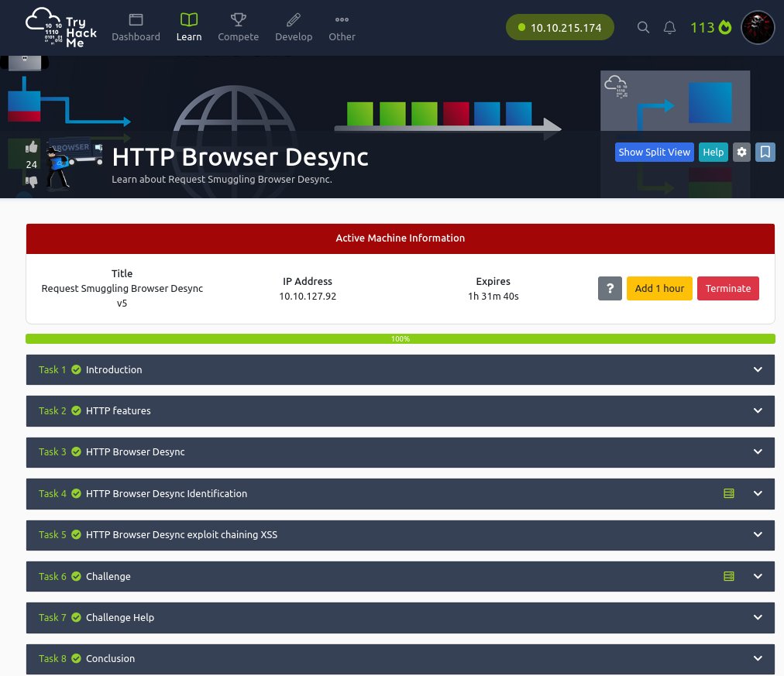Viewport: 784px width, 676px height.
Task: Click Task 5 green completed checkmark
Action: [x=76, y=534]
